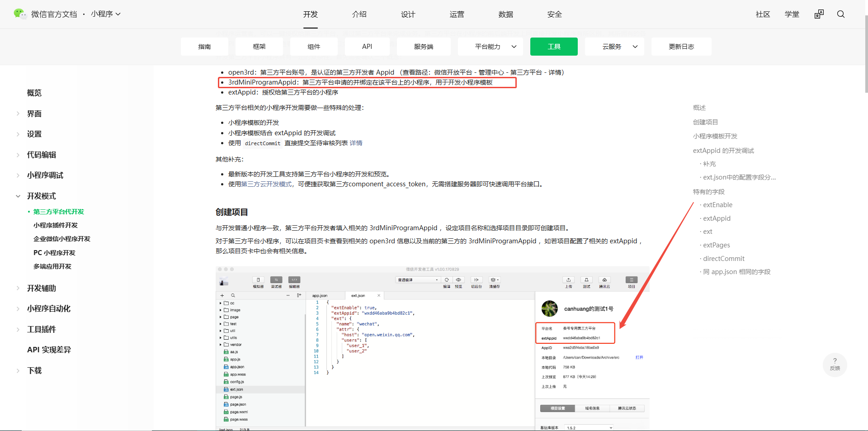Expand the 界面 sidebar section
Screen dimensions: 868x431
(18, 114)
